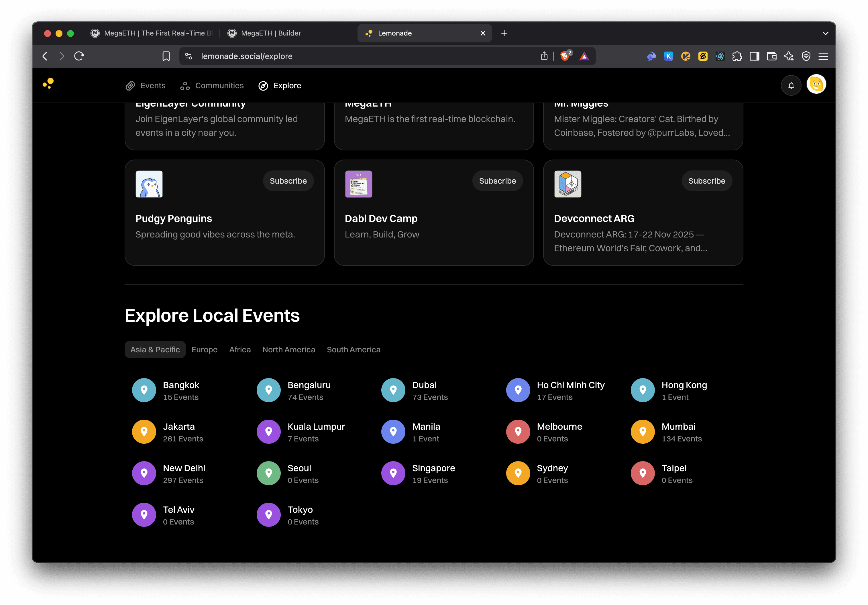Open a new browser tab
Screen dimensions: 868x605
pyautogui.click(x=504, y=33)
